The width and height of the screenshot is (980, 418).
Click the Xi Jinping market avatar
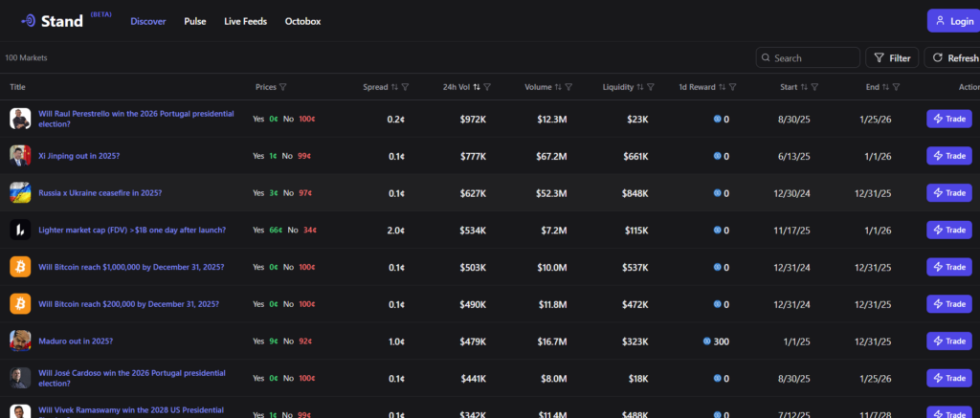click(20, 156)
